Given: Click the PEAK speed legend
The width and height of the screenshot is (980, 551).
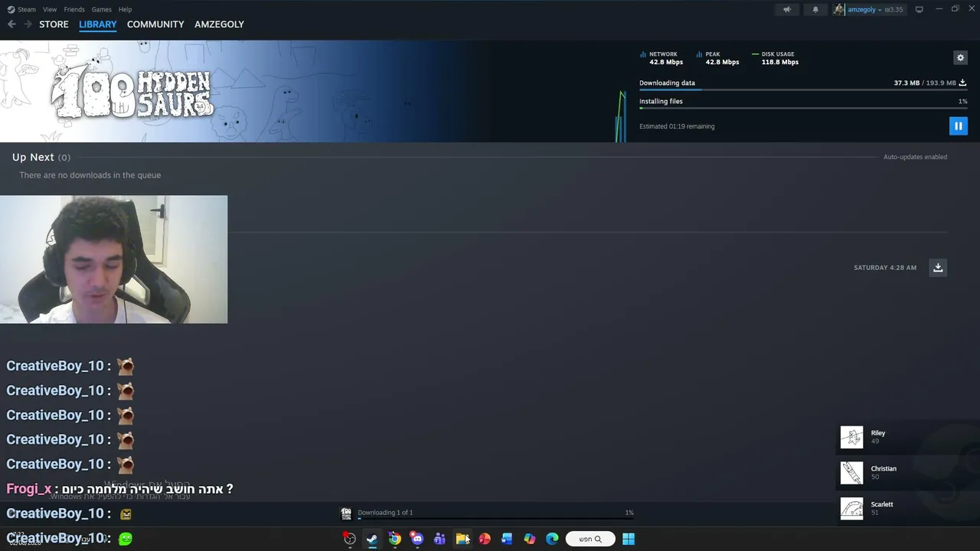Looking at the screenshot, I should click(718, 58).
